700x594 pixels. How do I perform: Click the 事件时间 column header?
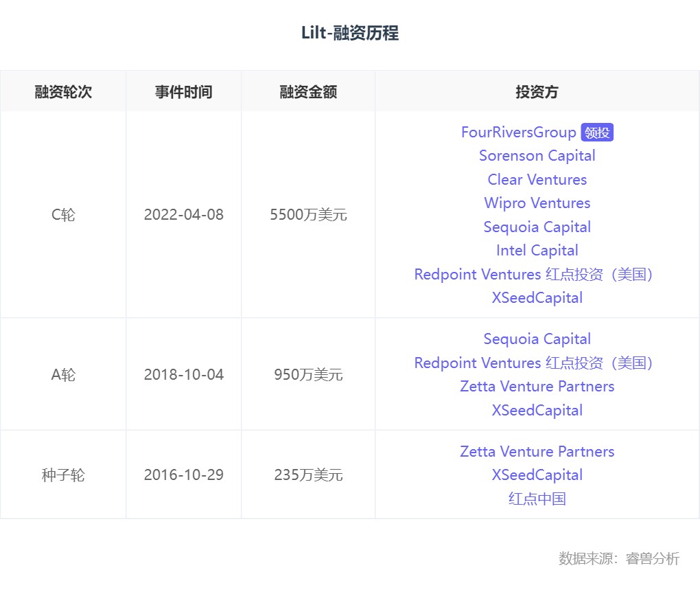pos(183,91)
